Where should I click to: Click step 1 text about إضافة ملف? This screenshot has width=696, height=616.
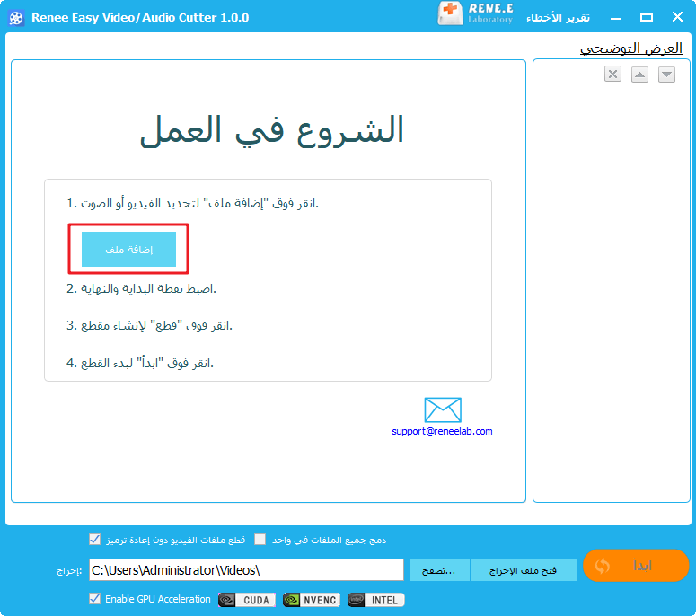coord(193,203)
